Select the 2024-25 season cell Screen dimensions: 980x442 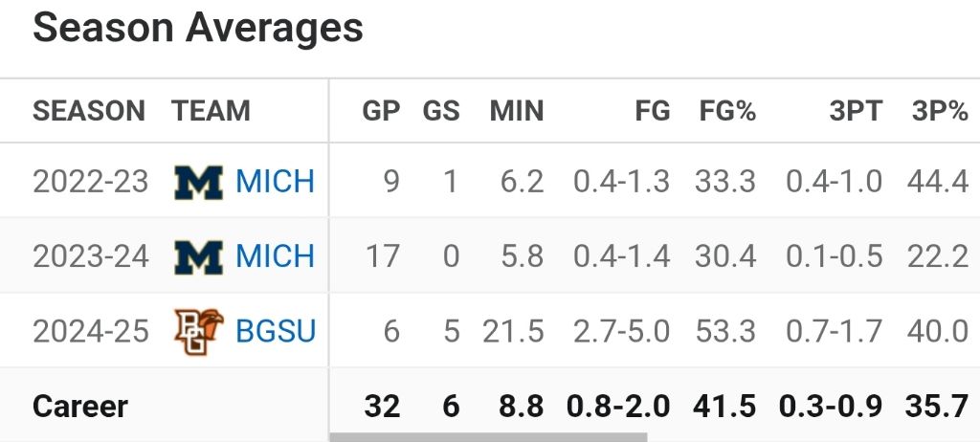click(x=91, y=331)
